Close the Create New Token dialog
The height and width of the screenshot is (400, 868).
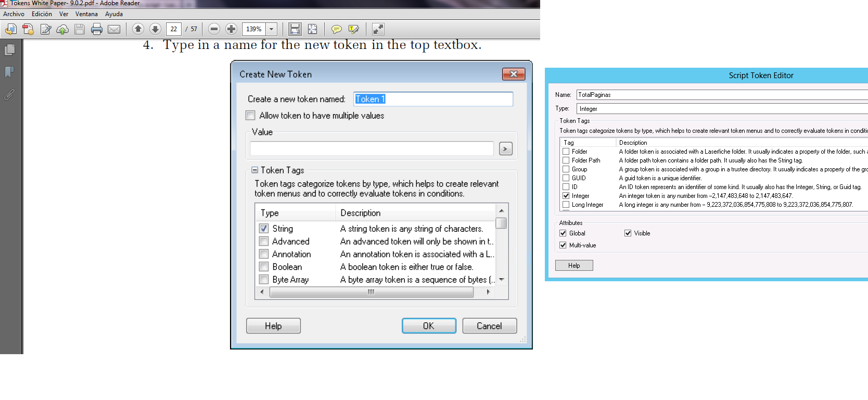coord(514,74)
